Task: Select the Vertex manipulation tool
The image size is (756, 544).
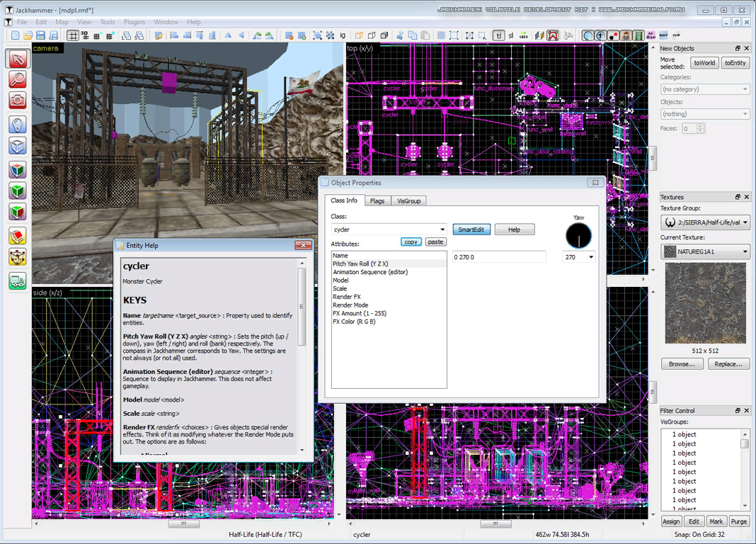Action: [x=18, y=258]
